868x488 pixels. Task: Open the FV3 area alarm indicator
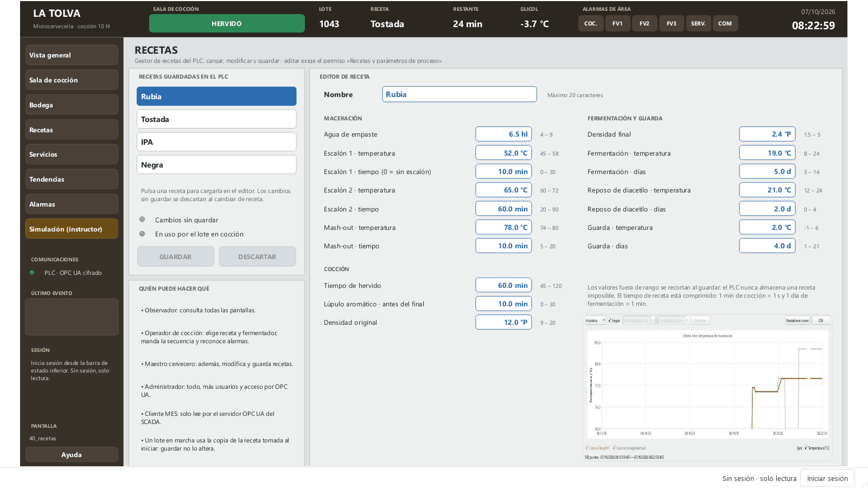[672, 23]
